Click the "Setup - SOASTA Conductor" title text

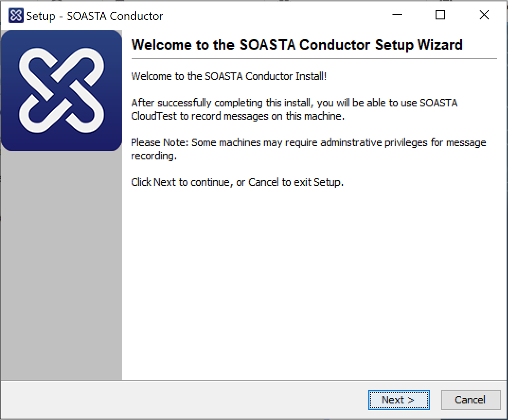[94, 16]
